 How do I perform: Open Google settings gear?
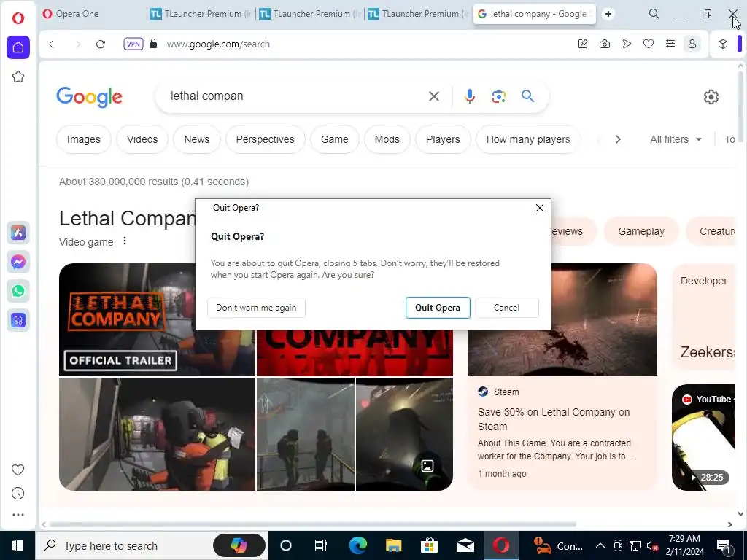point(711,97)
